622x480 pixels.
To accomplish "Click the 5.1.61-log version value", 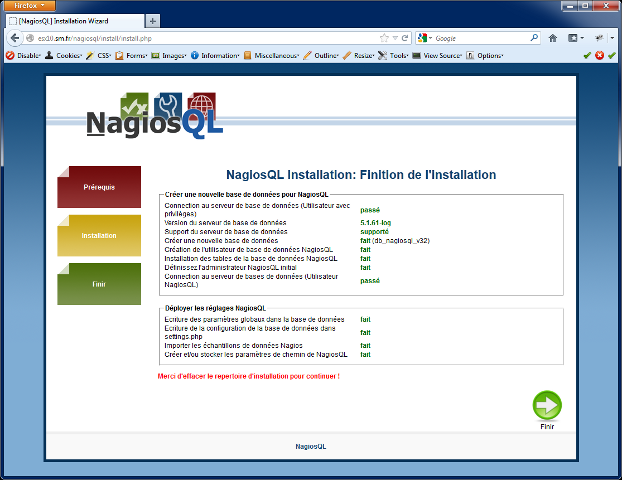I will [375, 223].
